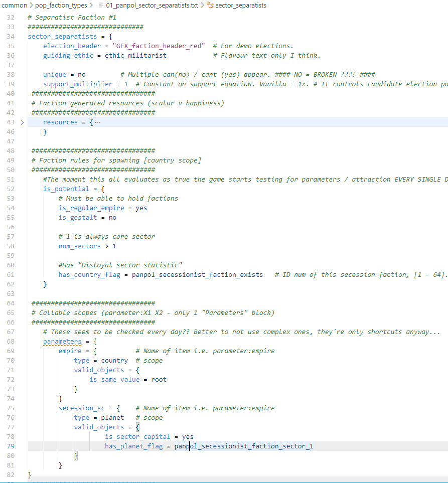448x483 pixels.
Task: Click the 'sector_separatists' key on line 34
Action: pos(62,36)
